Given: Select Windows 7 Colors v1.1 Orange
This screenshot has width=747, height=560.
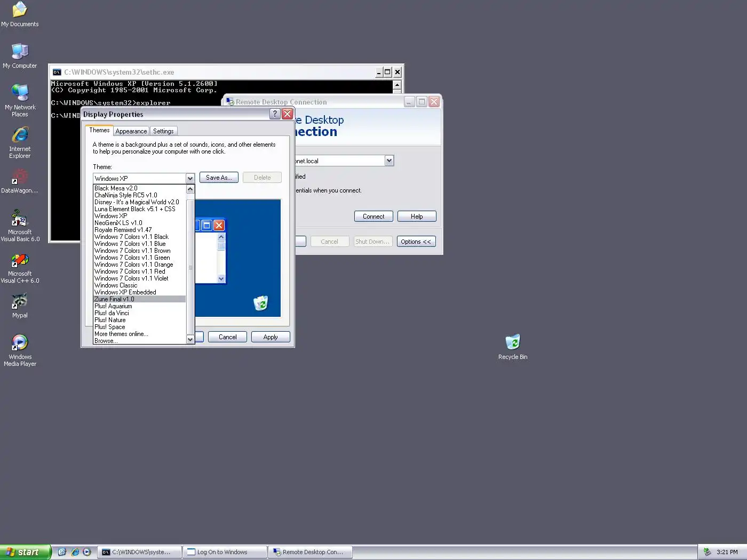Looking at the screenshot, I should click(x=139, y=265).
